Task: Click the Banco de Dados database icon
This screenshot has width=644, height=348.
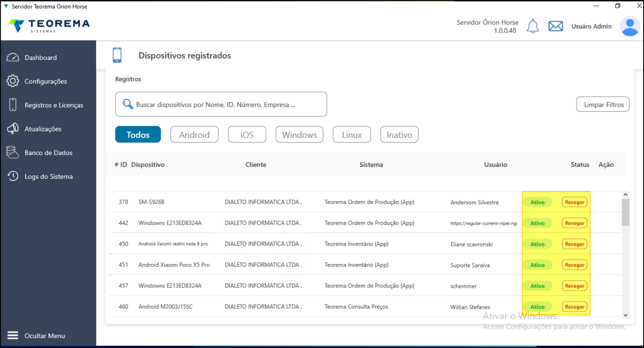Action: [13, 153]
